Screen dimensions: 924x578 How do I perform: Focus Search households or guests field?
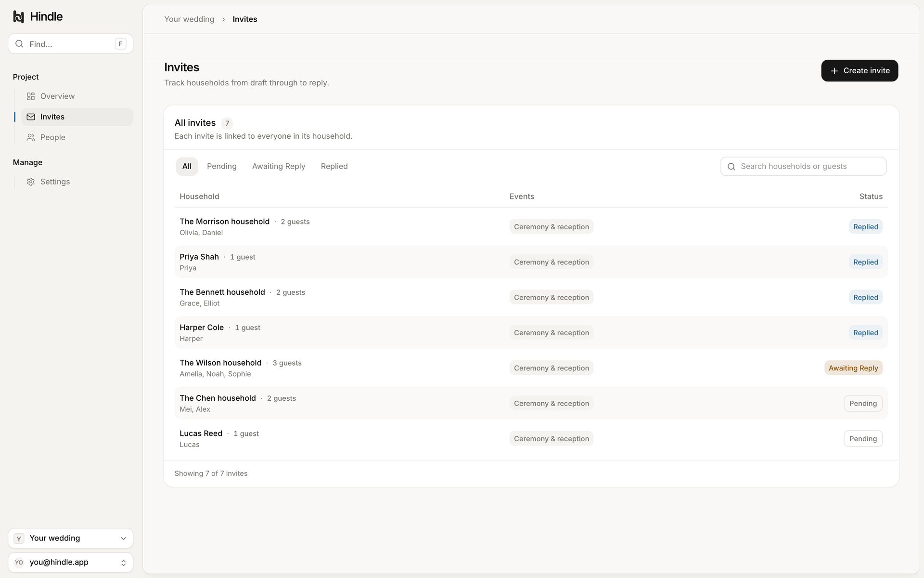pos(803,167)
